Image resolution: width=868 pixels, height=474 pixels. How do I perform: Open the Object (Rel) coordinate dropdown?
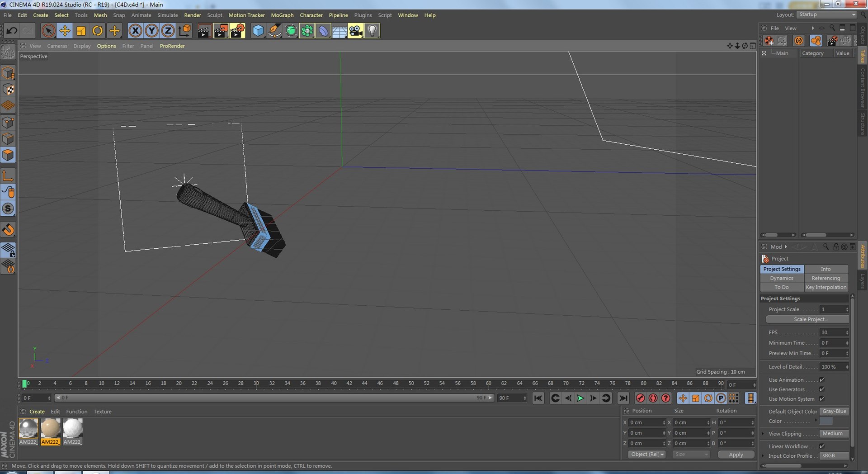click(647, 454)
